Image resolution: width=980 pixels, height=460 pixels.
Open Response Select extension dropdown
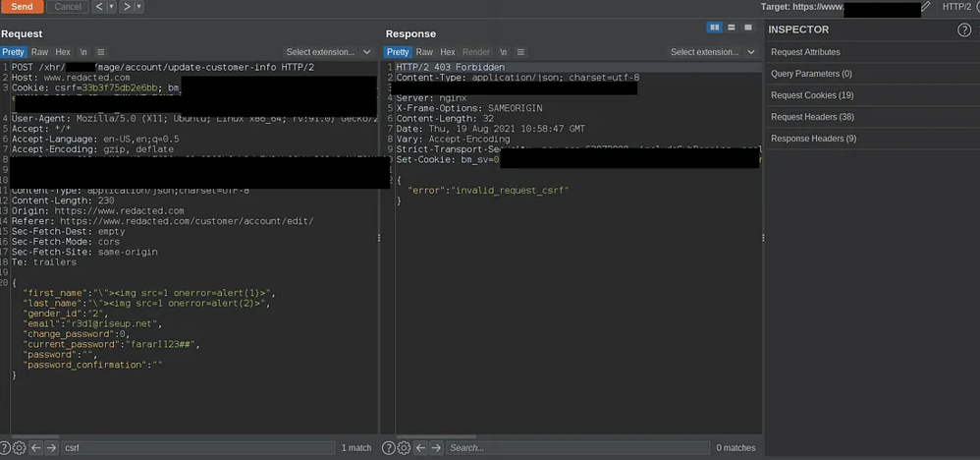coord(713,52)
